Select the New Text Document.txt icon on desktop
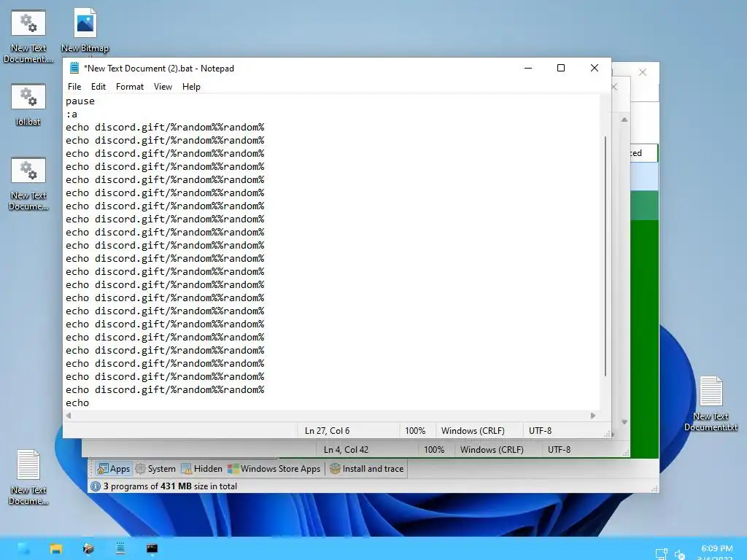The width and height of the screenshot is (747, 560). pos(711,404)
